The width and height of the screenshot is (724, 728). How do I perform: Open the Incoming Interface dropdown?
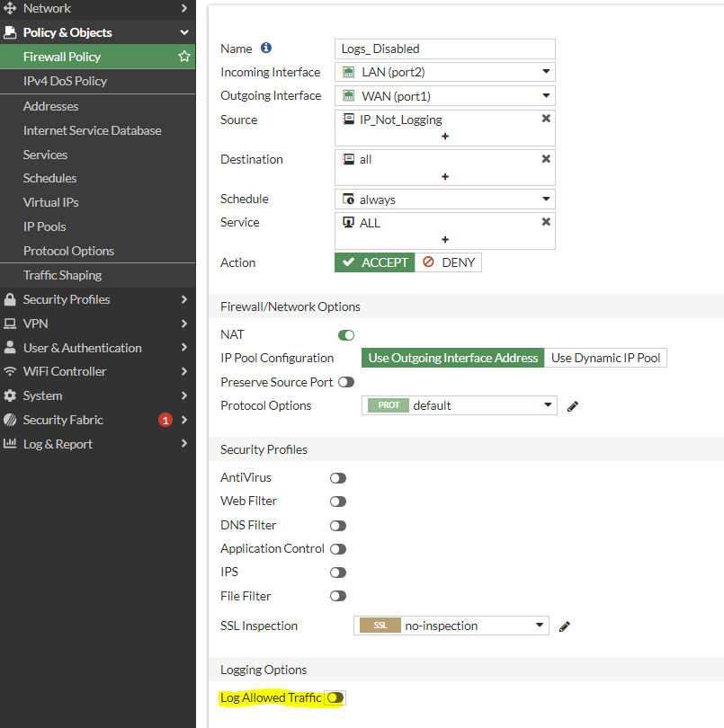(x=445, y=72)
